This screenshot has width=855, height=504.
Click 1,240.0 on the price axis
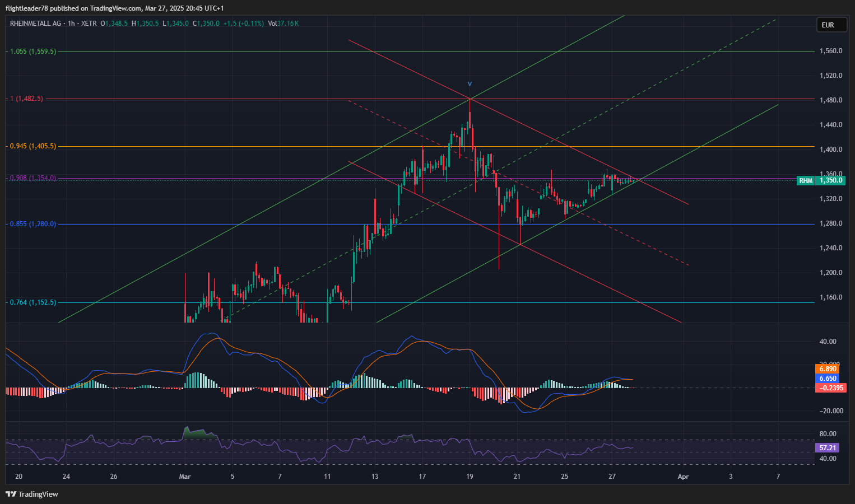pyautogui.click(x=831, y=248)
